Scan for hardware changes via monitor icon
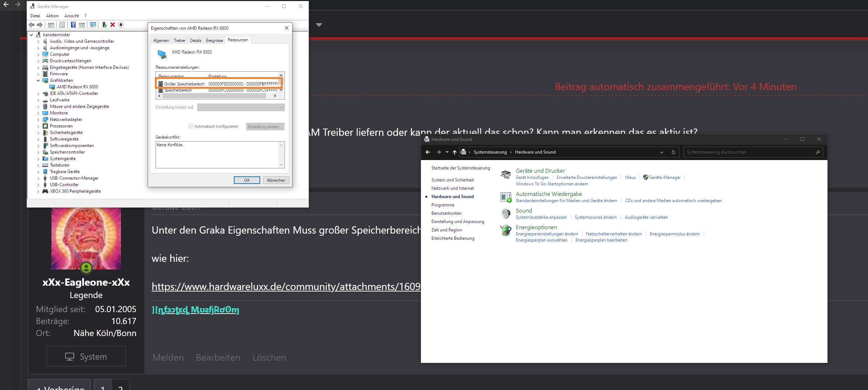Viewport: 868px width, 390px height. [x=93, y=25]
